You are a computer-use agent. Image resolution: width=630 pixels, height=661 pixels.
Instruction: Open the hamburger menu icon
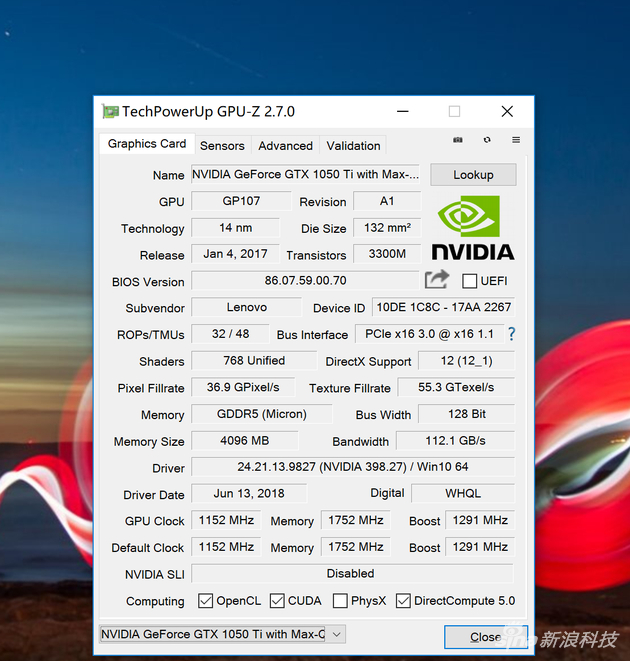click(516, 140)
